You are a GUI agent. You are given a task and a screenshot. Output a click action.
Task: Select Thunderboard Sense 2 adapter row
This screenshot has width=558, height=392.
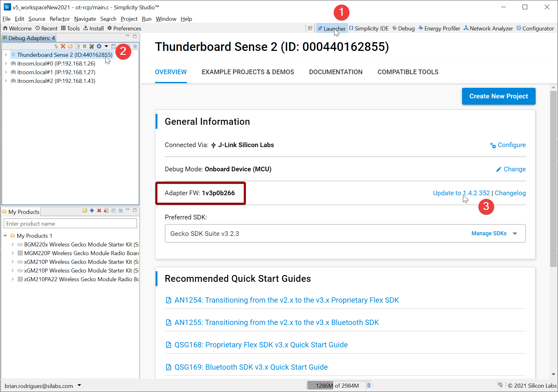coord(62,55)
